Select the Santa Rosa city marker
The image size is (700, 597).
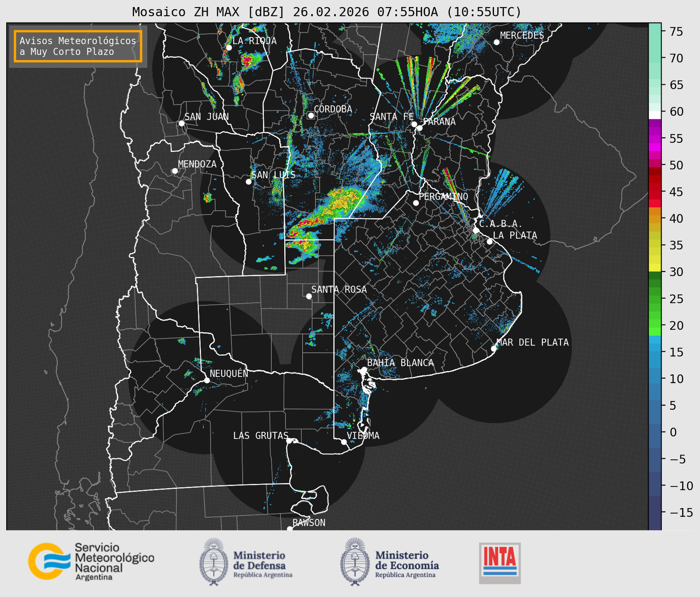[x=309, y=296]
